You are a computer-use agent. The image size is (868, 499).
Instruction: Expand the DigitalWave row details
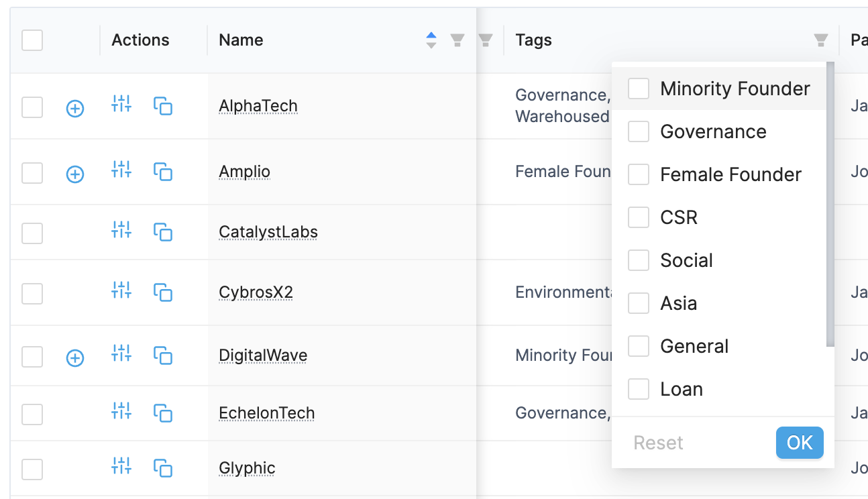tap(75, 359)
